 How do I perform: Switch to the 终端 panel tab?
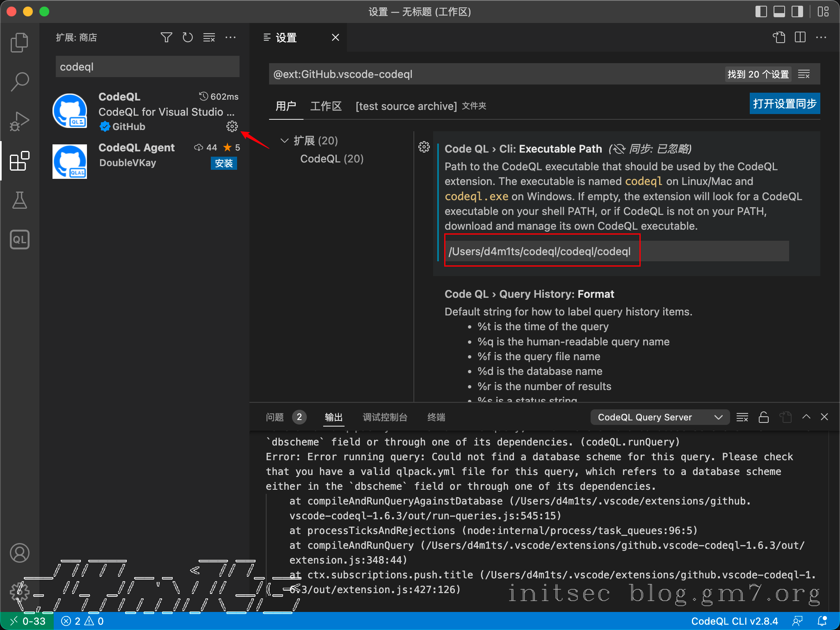click(x=436, y=417)
